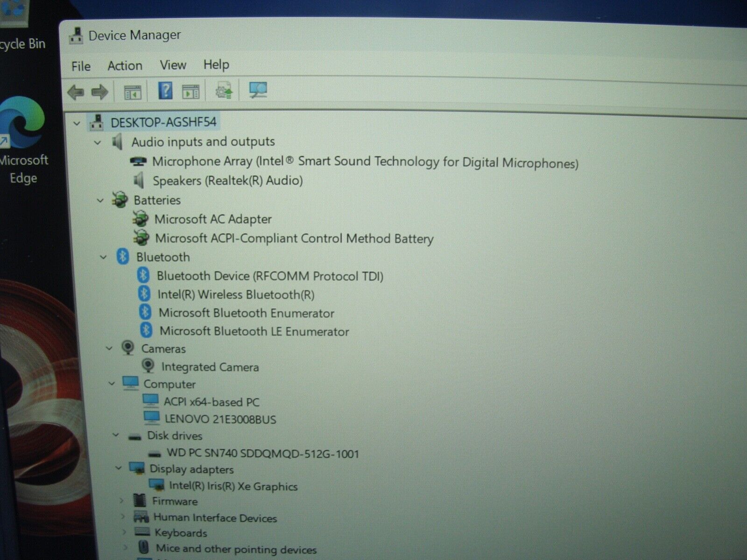Expand the Human Interface Devices category
The image size is (747, 560).
123,517
